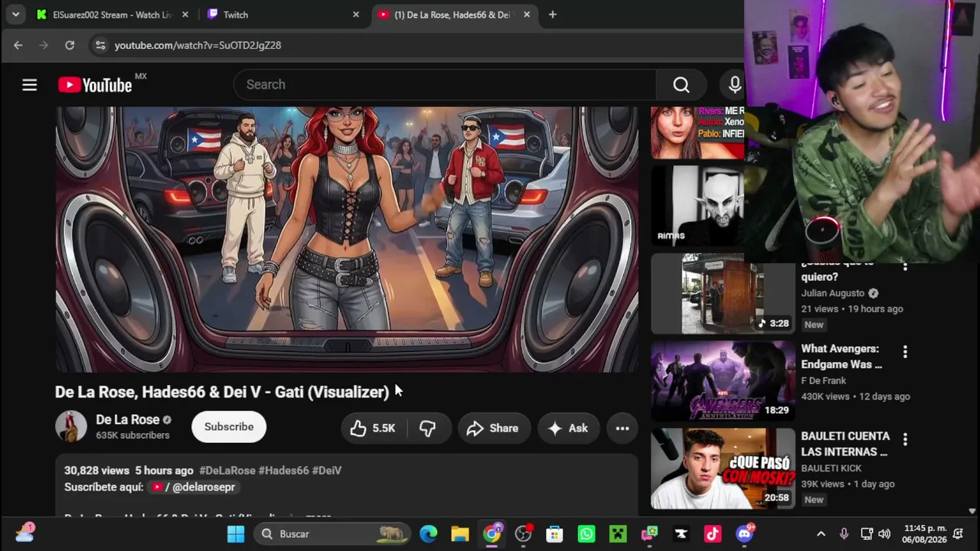Click the Ask button under the video
980x551 pixels.
point(568,429)
